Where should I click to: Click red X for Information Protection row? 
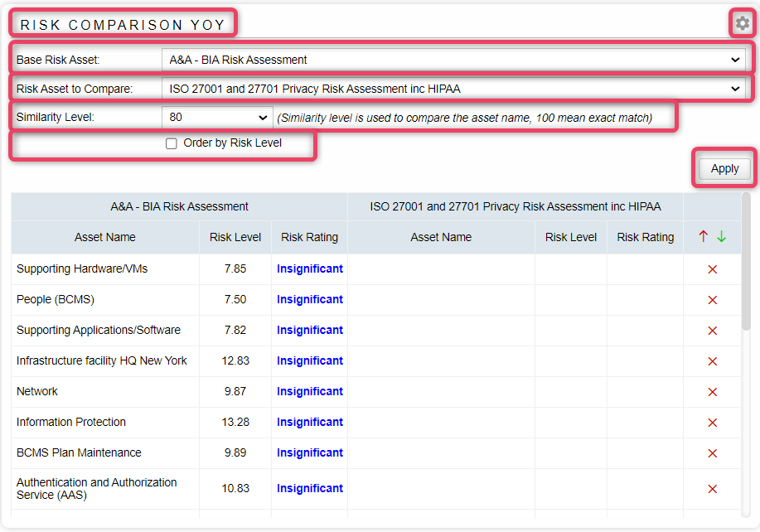click(x=712, y=423)
